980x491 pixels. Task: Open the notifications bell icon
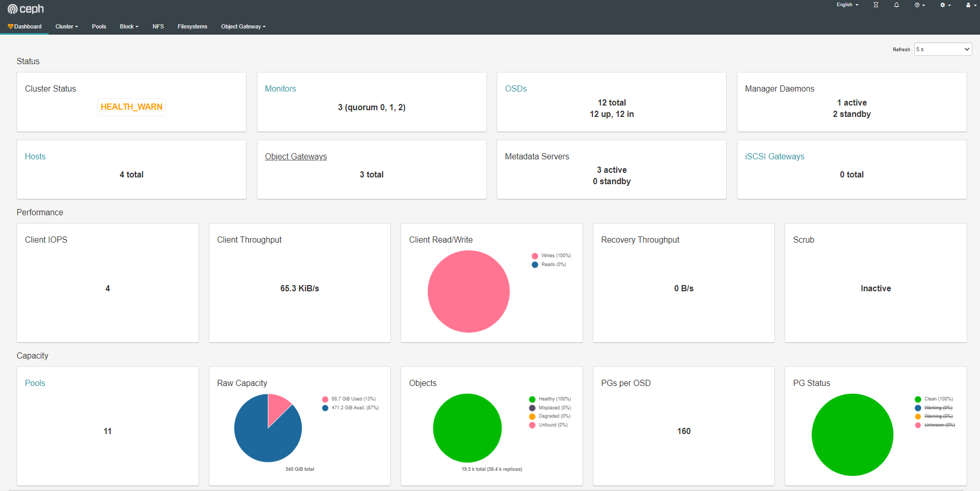(896, 5)
